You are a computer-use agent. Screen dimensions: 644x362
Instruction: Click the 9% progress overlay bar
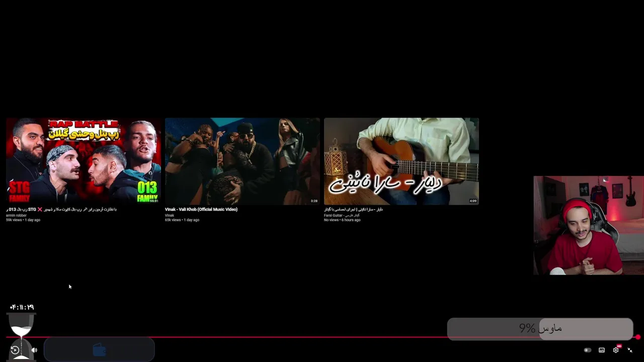click(540, 328)
